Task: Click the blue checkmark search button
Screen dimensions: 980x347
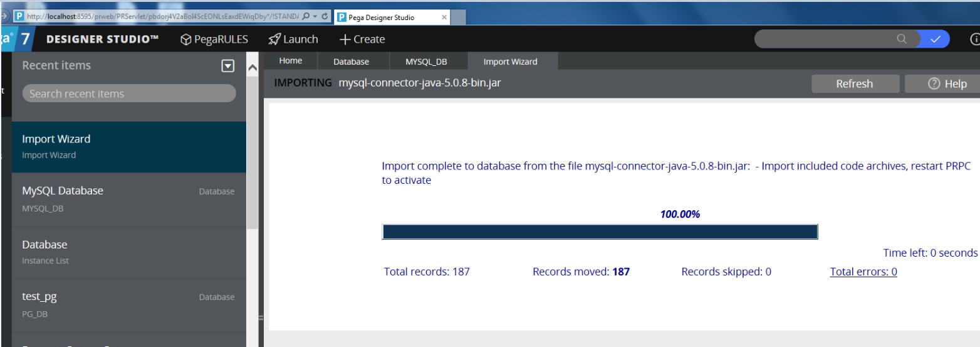Action: 935,39
